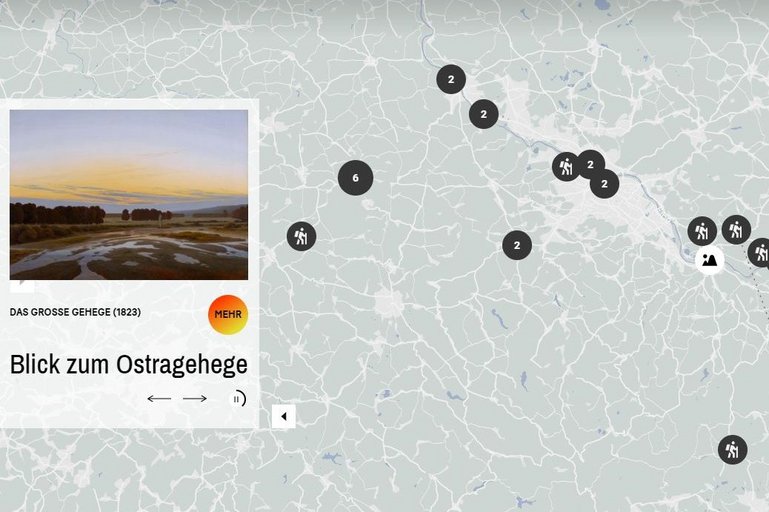This screenshot has width=769, height=512.
Task: Collapse the info panel with triangle button
Action: 283,416
